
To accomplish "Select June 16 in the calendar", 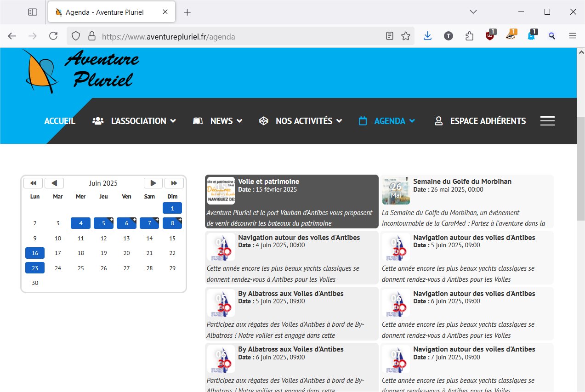I will 35,253.
